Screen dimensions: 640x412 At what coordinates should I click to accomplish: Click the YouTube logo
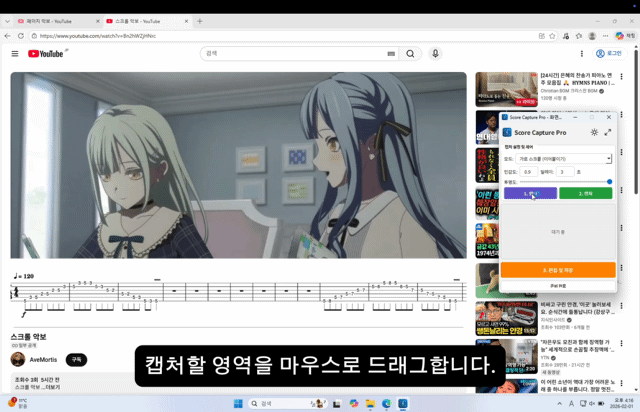coord(47,54)
